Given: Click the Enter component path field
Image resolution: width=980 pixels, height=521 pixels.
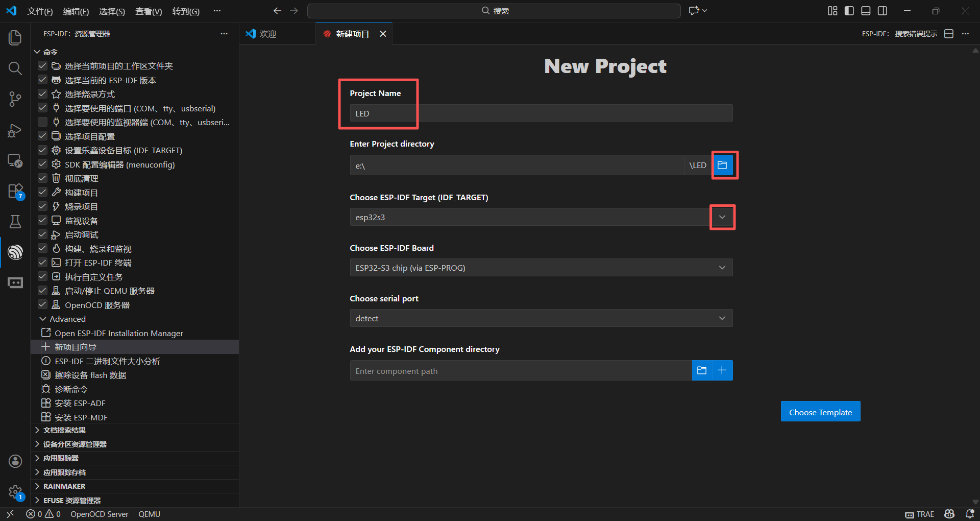Looking at the screenshot, I should pos(521,371).
